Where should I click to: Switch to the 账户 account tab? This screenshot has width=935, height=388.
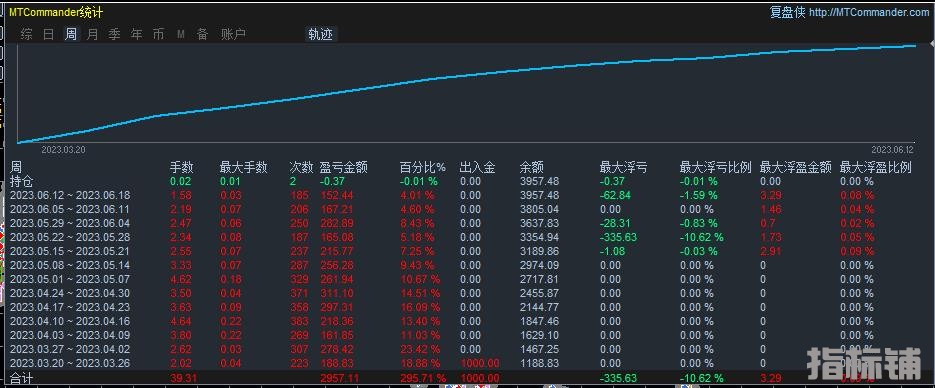click(233, 35)
